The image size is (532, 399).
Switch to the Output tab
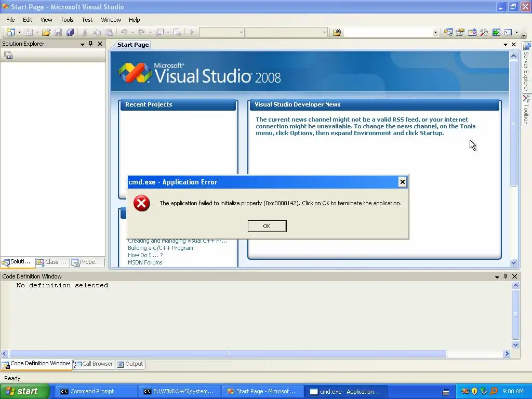[130, 364]
